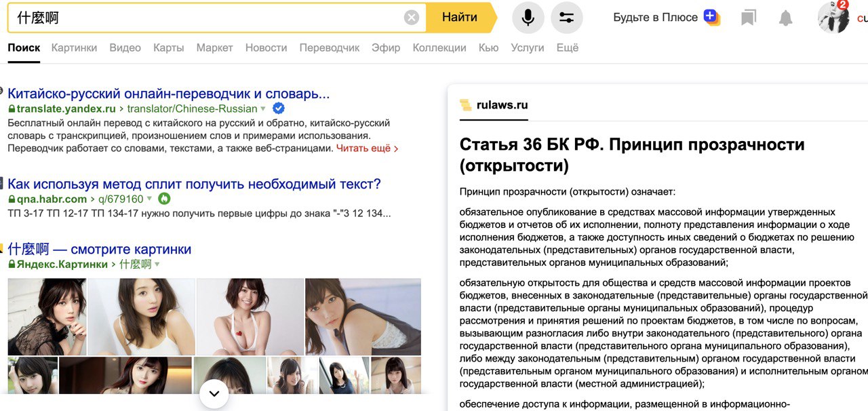Switch to the Видео tab
Image resolution: width=868 pixels, height=411 pixels.
point(125,47)
